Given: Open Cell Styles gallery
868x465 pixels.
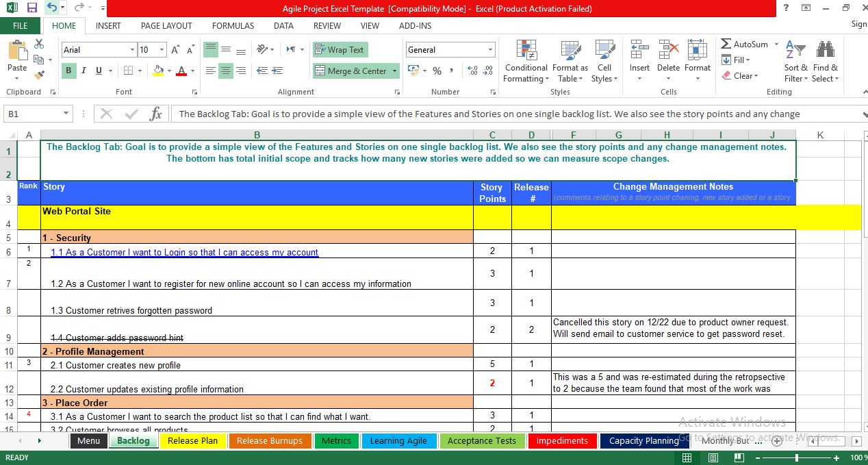Looking at the screenshot, I should click(x=604, y=61).
